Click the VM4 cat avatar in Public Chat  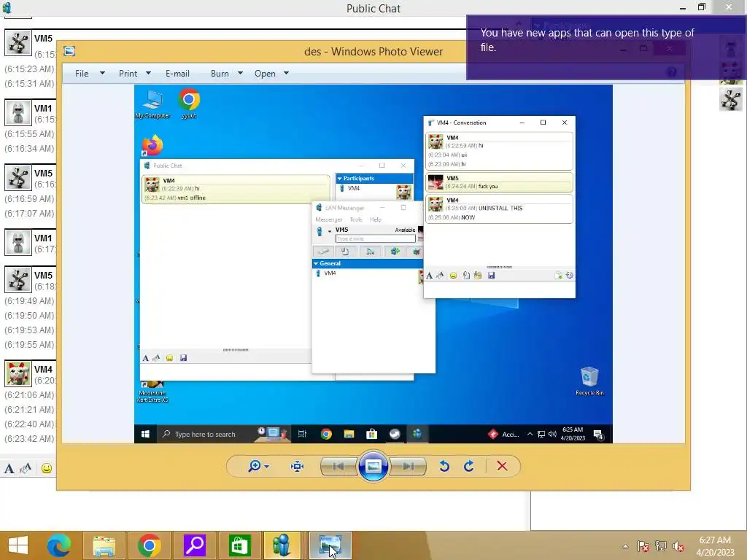pos(18,373)
